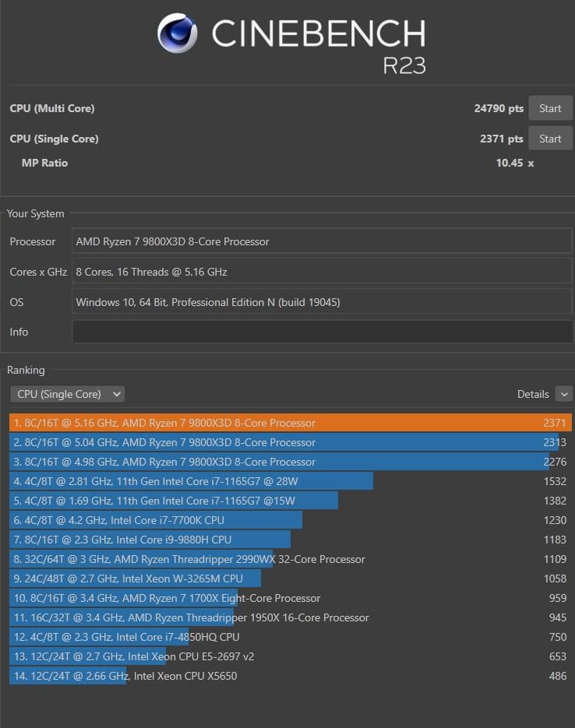
Task: Select the Xeon W-3265M ranking row
Action: click(291, 579)
